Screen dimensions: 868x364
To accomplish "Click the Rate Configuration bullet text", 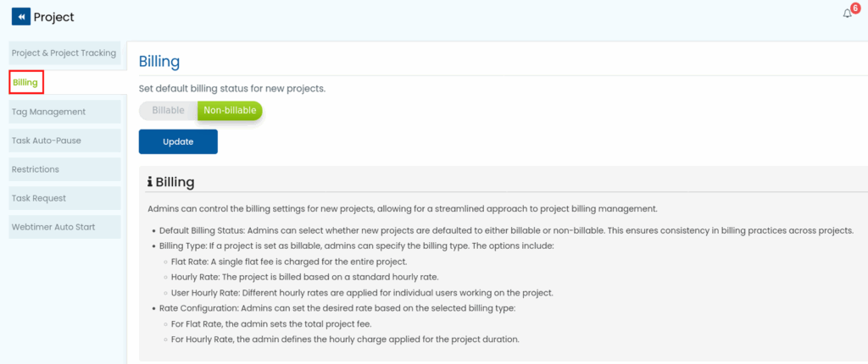I will tap(337, 308).
